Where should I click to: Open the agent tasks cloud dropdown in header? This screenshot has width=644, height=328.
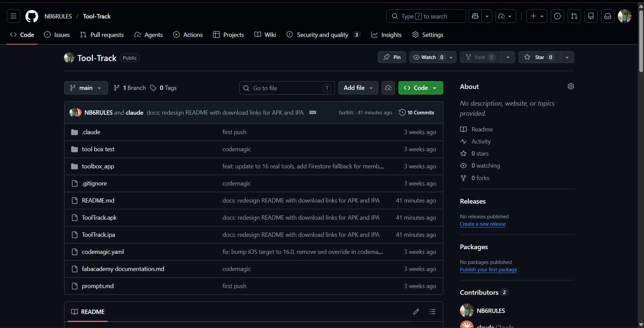click(x=506, y=16)
